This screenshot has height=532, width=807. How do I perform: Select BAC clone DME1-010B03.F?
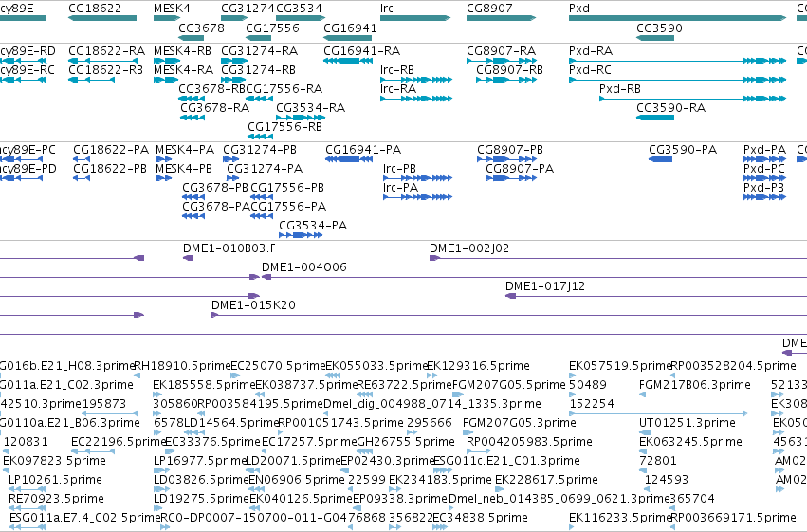coord(229,248)
